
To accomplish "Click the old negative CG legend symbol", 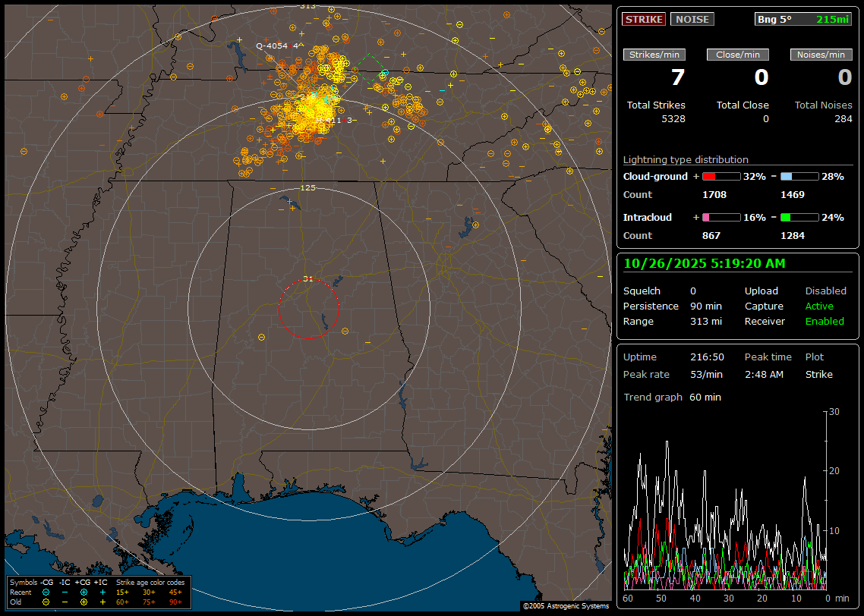I will pos(46,602).
